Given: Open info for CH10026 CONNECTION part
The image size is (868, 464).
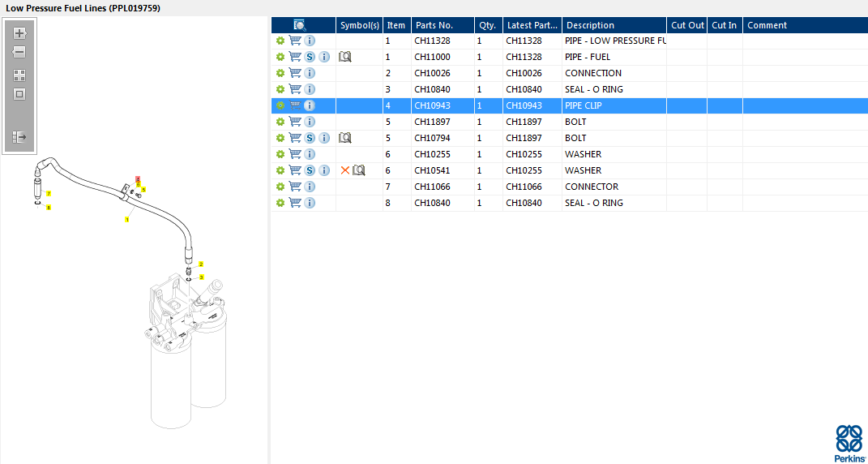Looking at the screenshot, I should 310,73.
